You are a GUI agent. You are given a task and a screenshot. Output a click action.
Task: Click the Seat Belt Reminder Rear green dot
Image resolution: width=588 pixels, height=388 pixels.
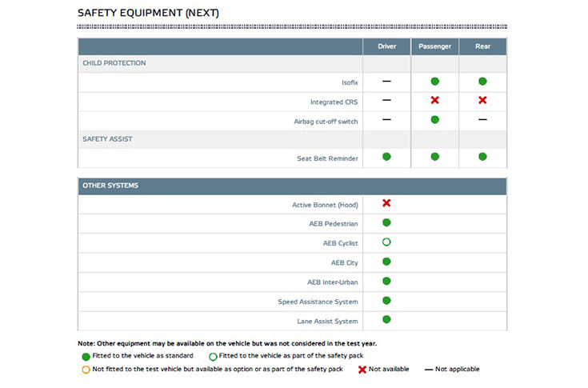point(482,157)
